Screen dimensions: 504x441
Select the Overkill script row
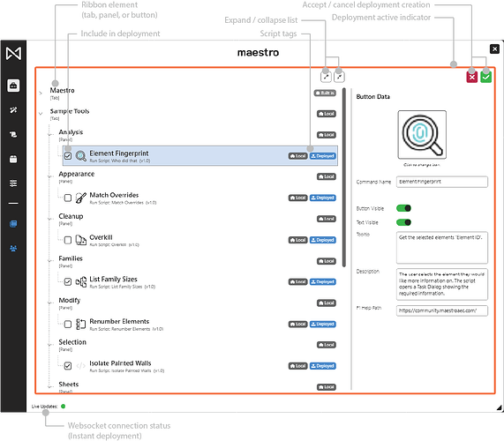click(200, 240)
